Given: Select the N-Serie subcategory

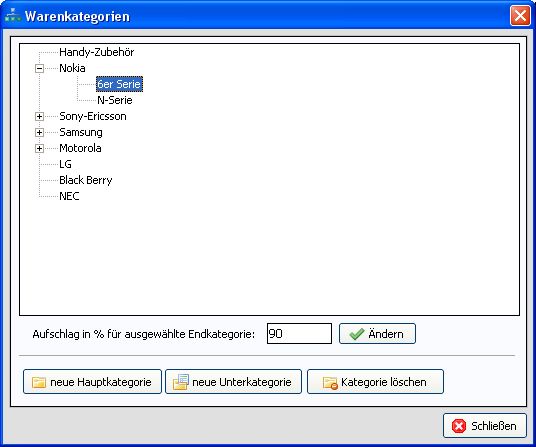Looking at the screenshot, I should tap(115, 100).
